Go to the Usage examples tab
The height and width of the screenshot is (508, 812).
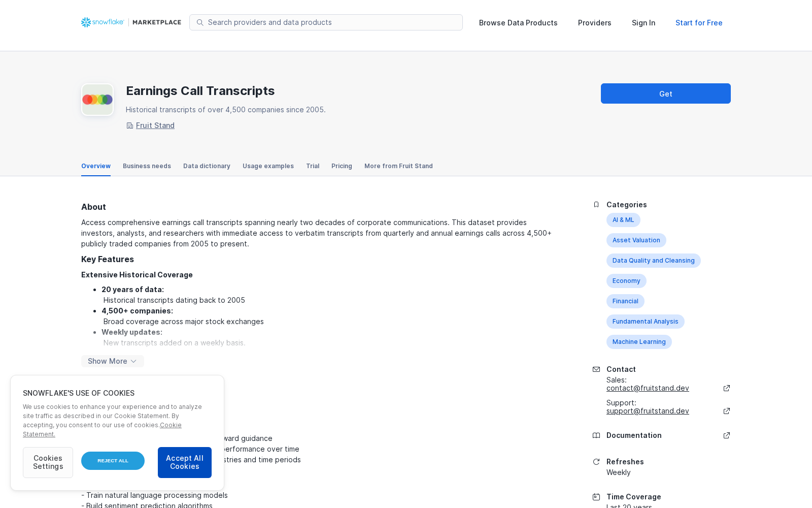point(268,166)
